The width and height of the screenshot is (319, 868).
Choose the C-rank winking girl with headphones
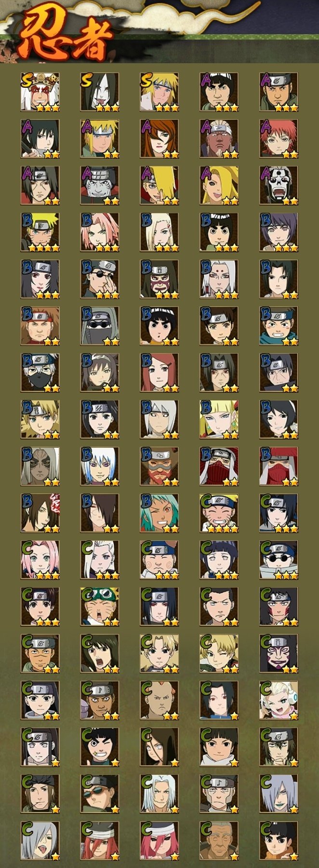279,701
